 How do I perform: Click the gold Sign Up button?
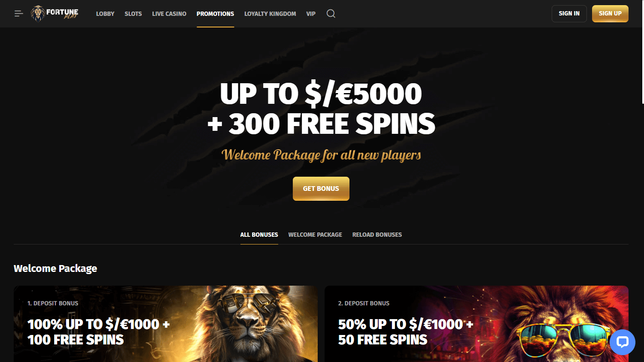click(610, 14)
